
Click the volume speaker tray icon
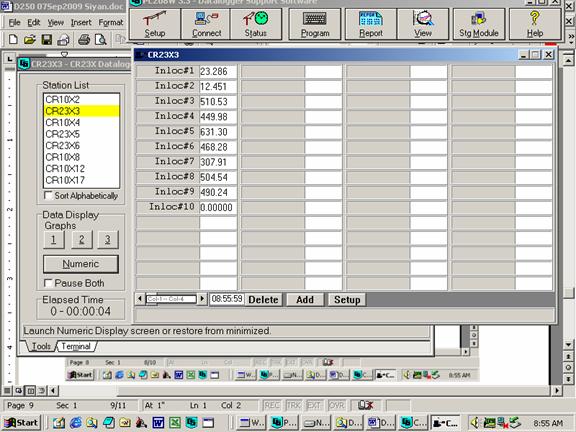(x=475, y=423)
